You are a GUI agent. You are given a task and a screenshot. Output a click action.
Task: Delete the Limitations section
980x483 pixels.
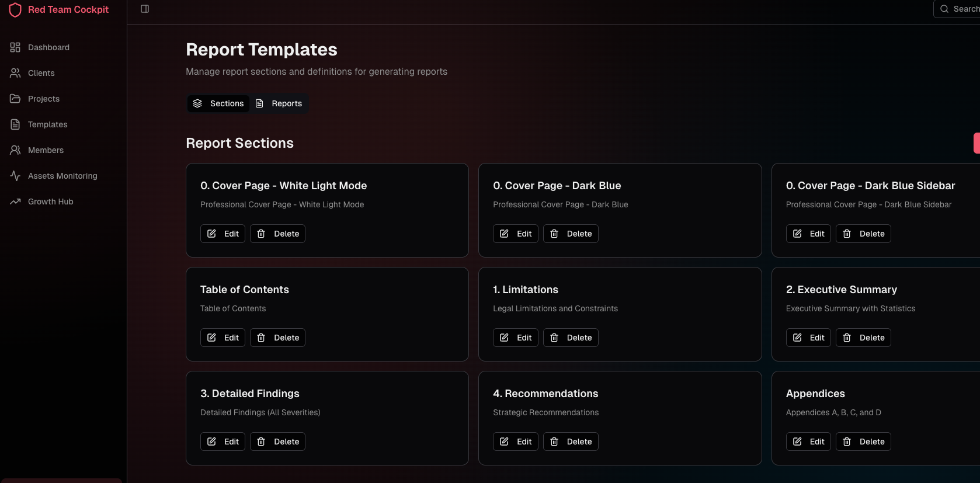571,338
